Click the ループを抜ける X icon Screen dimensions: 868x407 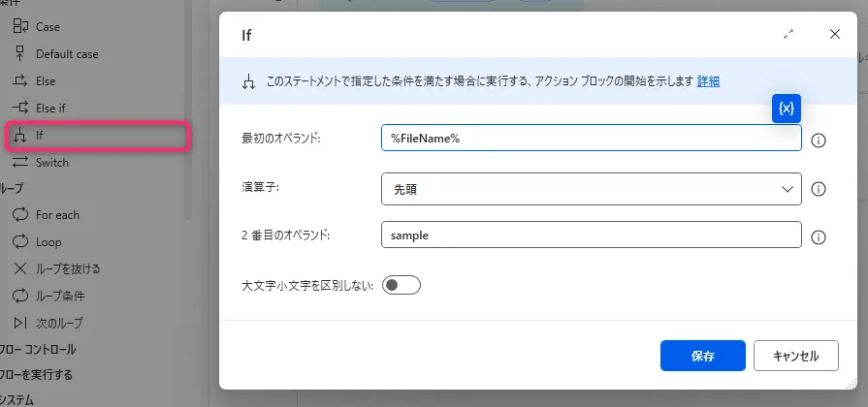coord(20,268)
